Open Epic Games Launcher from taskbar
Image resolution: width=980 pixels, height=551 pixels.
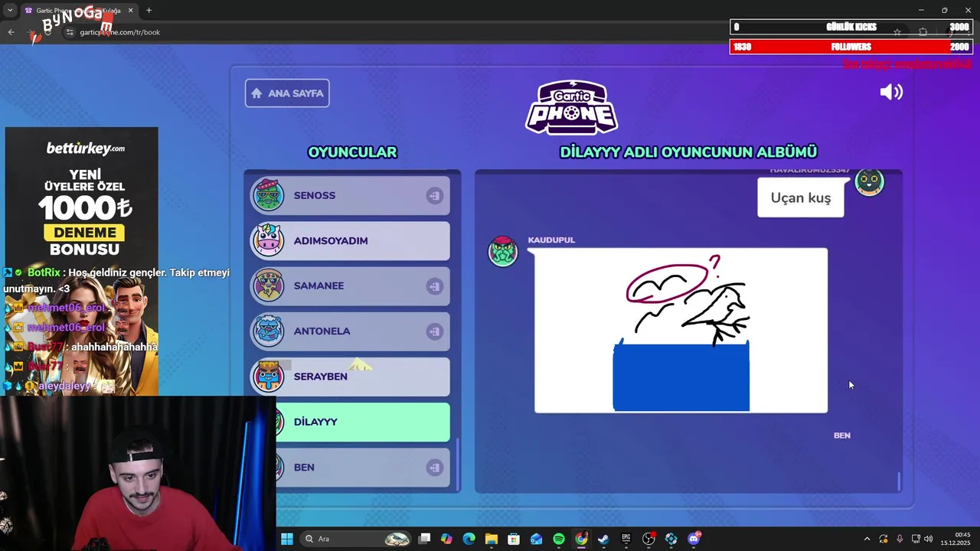(626, 539)
